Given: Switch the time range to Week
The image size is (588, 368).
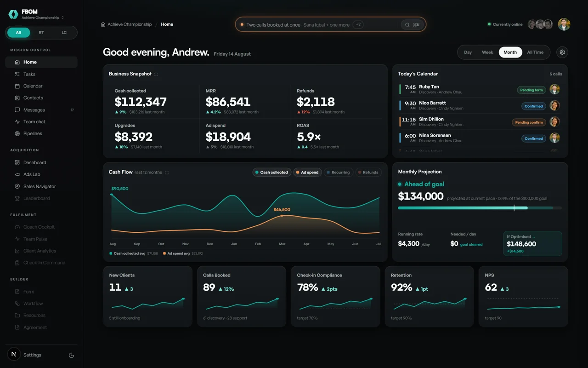Looking at the screenshot, I should (x=487, y=52).
